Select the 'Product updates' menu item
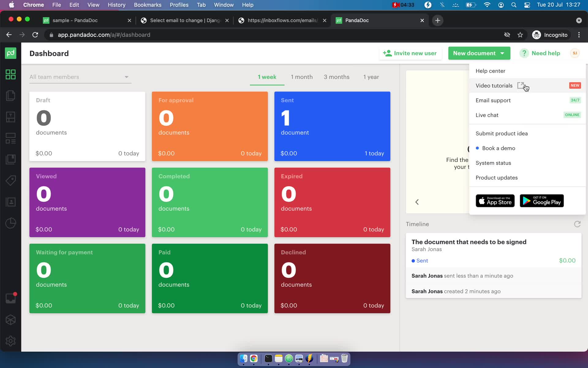Image resolution: width=588 pixels, height=368 pixels. [x=496, y=178]
